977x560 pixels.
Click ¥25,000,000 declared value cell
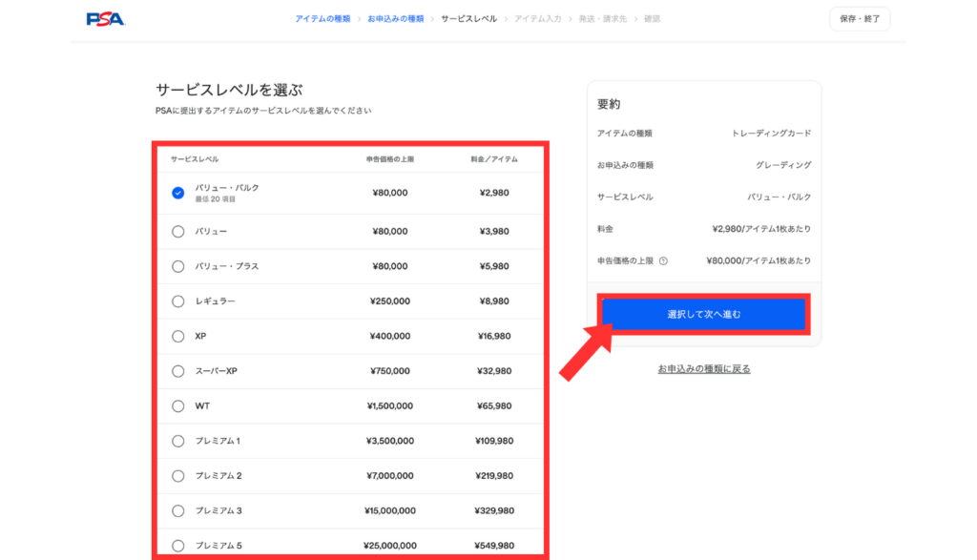click(390, 546)
